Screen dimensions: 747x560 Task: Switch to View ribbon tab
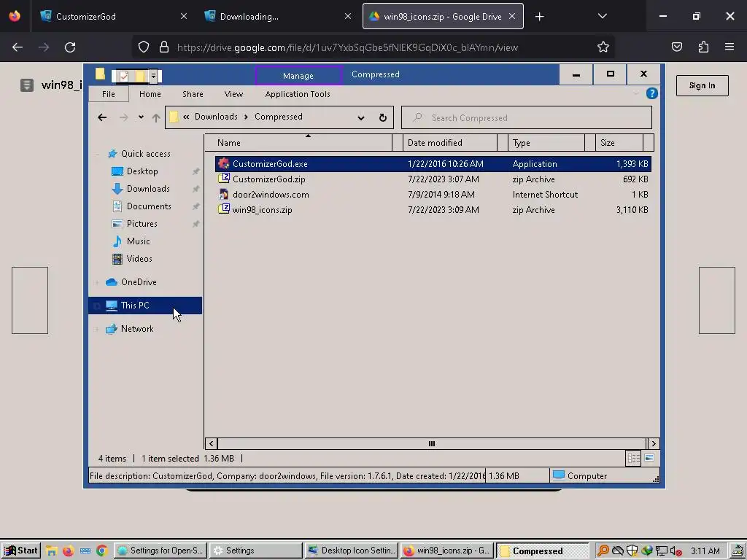pyautogui.click(x=233, y=94)
